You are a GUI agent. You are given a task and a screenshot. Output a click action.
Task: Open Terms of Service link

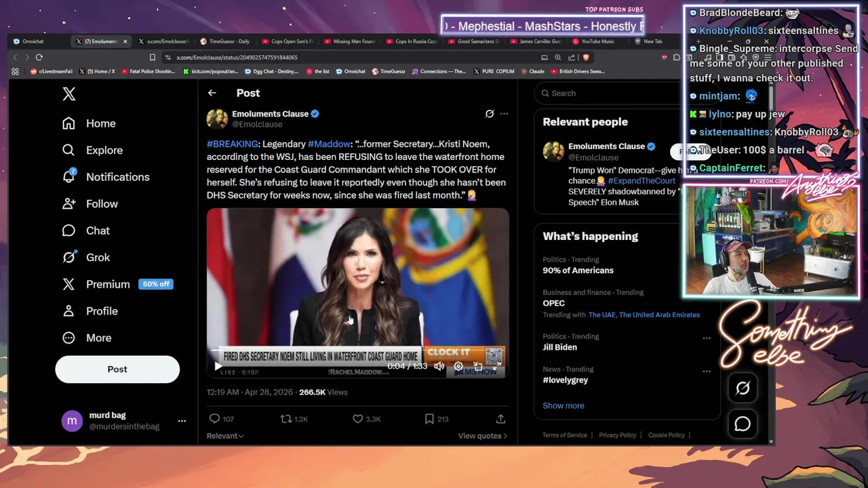pyautogui.click(x=565, y=435)
